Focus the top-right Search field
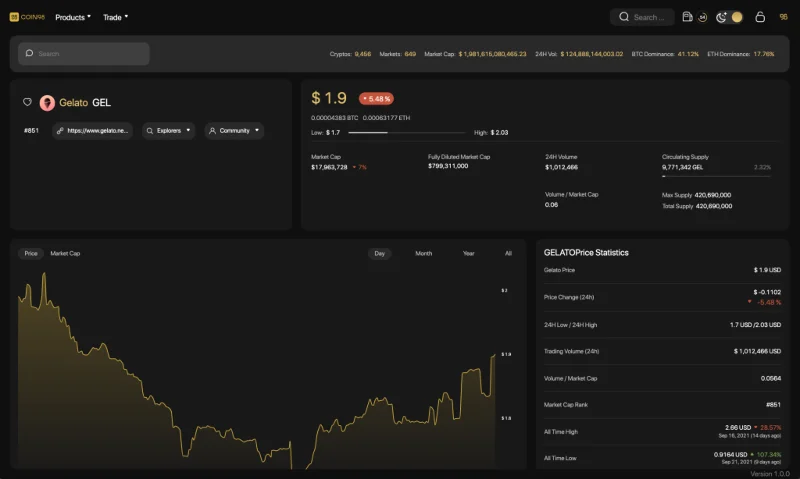The image size is (800, 479). [x=642, y=17]
